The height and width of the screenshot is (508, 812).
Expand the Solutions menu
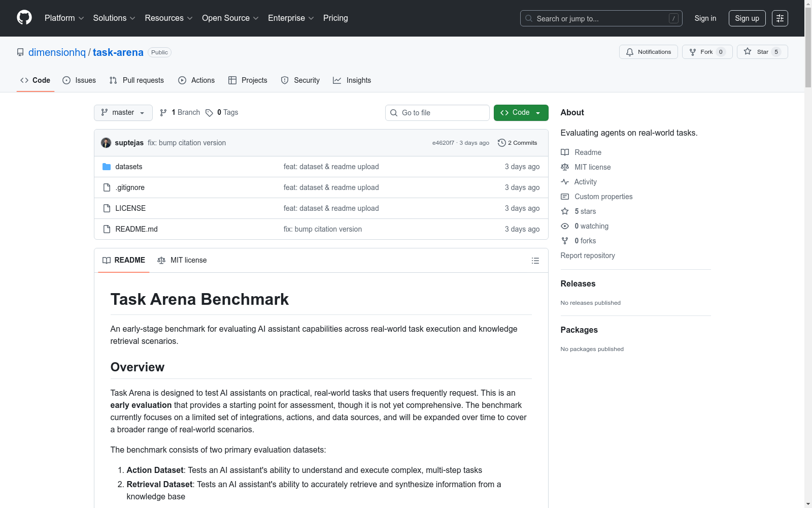click(114, 18)
